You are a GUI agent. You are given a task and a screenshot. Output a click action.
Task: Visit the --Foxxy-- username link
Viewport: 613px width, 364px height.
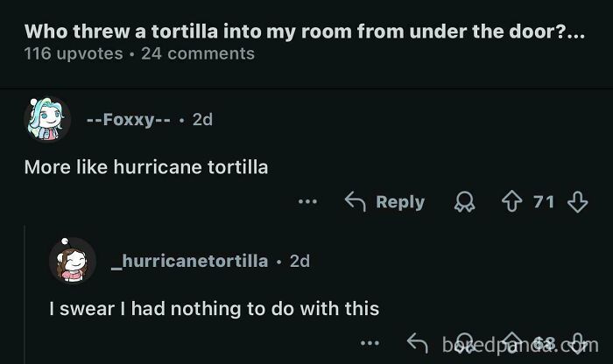click(x=129, y=120)
